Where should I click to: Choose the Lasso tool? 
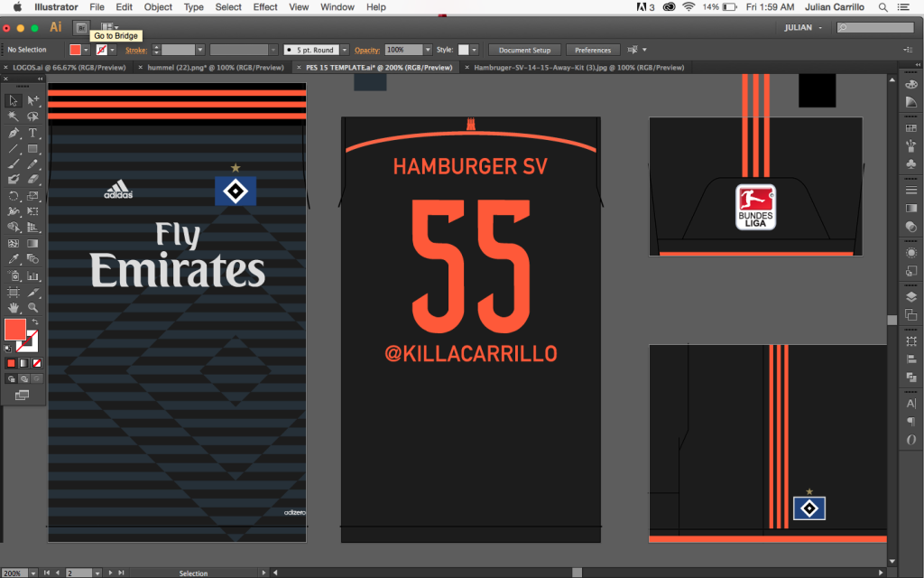tap(33, 117)
